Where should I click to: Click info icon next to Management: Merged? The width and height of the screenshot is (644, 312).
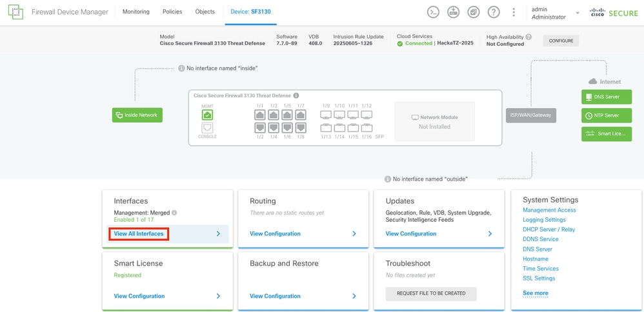(174, 213)
